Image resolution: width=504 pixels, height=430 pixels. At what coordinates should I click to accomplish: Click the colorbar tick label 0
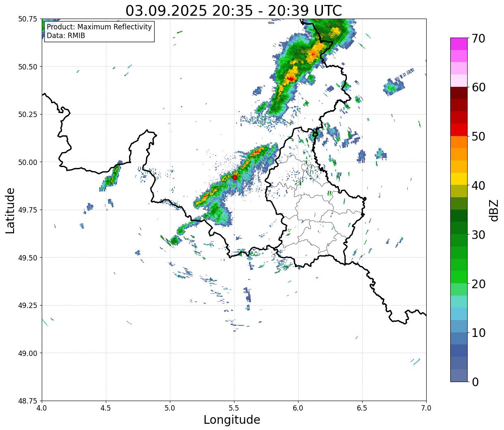[x=475, y=382]
